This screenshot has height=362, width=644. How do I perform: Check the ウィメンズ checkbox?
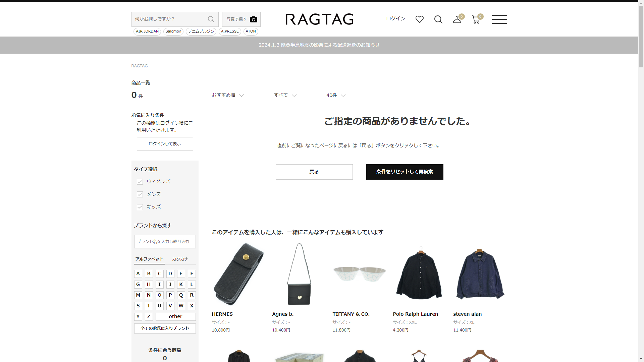pos(140,182)
